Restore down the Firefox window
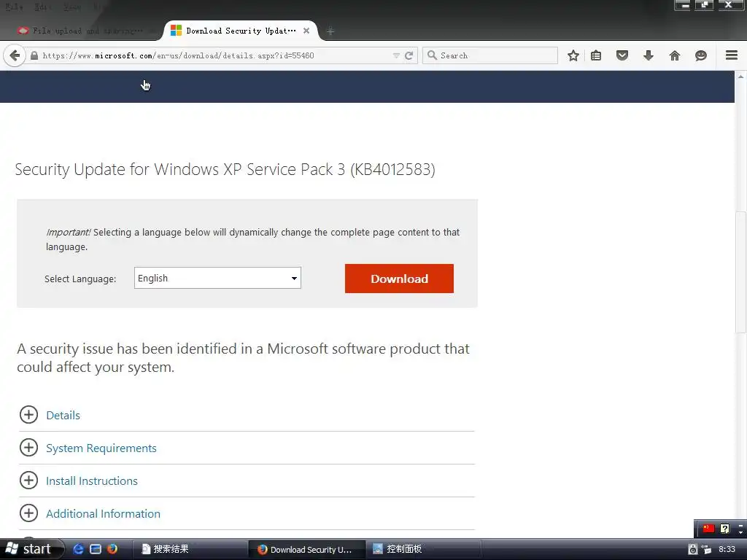The height and width of the screenshot is (560, 747). pos(705,5)
